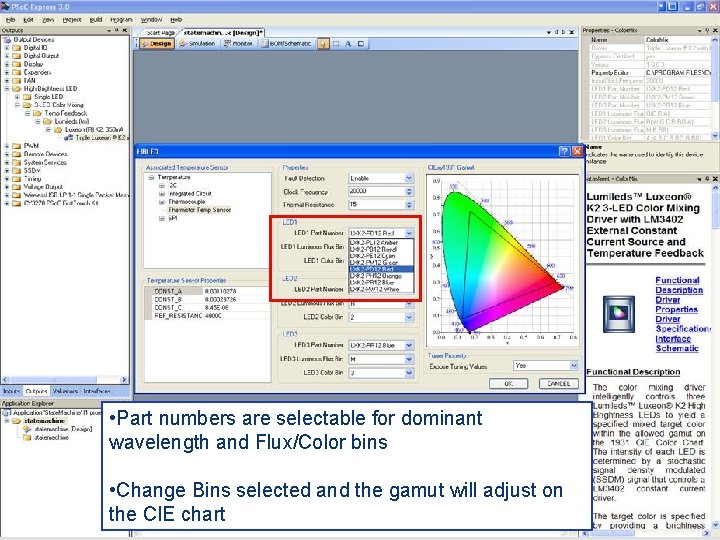
Task: Pin the Outputs panel with auto-hide icon
Action: [x=117, y=30]
